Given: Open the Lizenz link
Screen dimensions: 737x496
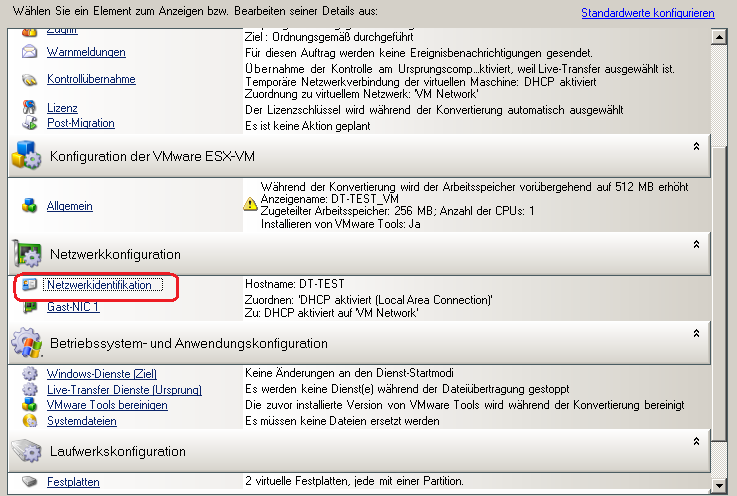Looking at the screenshot, I should tap(62, 108).
